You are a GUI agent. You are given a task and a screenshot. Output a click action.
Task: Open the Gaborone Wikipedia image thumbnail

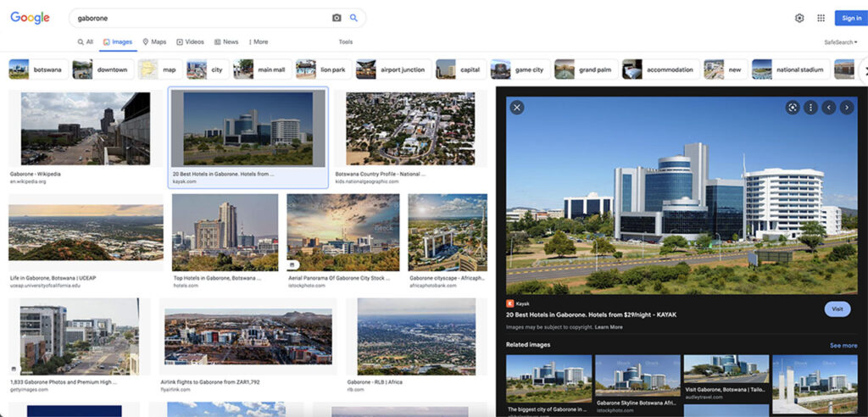[x=86, y=129]
